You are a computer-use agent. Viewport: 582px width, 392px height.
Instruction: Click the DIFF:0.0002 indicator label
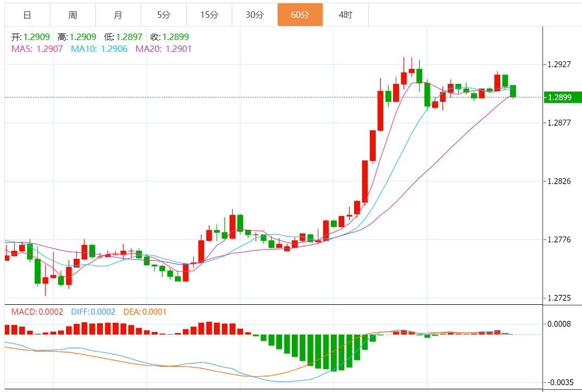tap(93, 312)
